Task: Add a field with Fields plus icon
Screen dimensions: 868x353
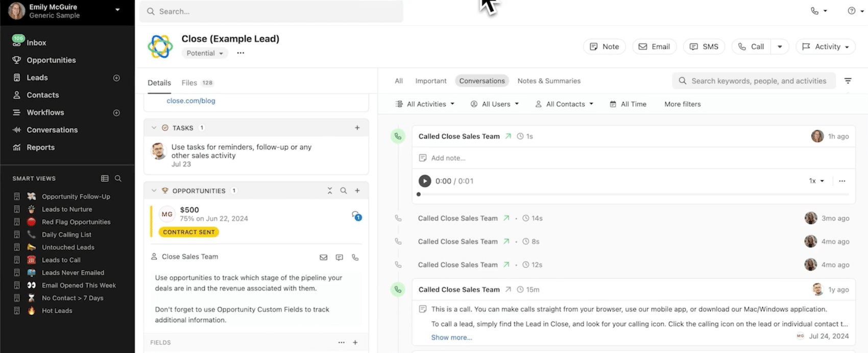Action: click(355, 343)
